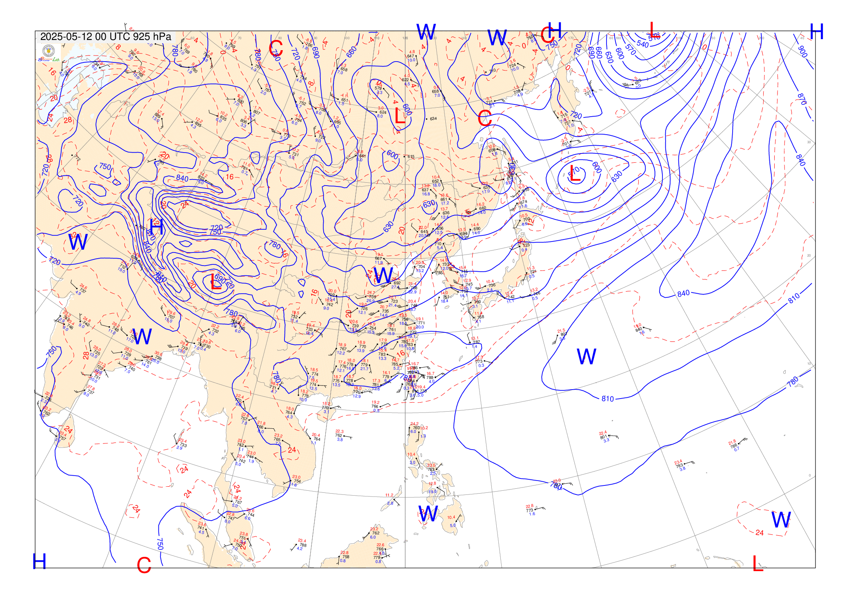
Task: Select station 788 with temperature 23.4
Action: (x=301, y=545)
